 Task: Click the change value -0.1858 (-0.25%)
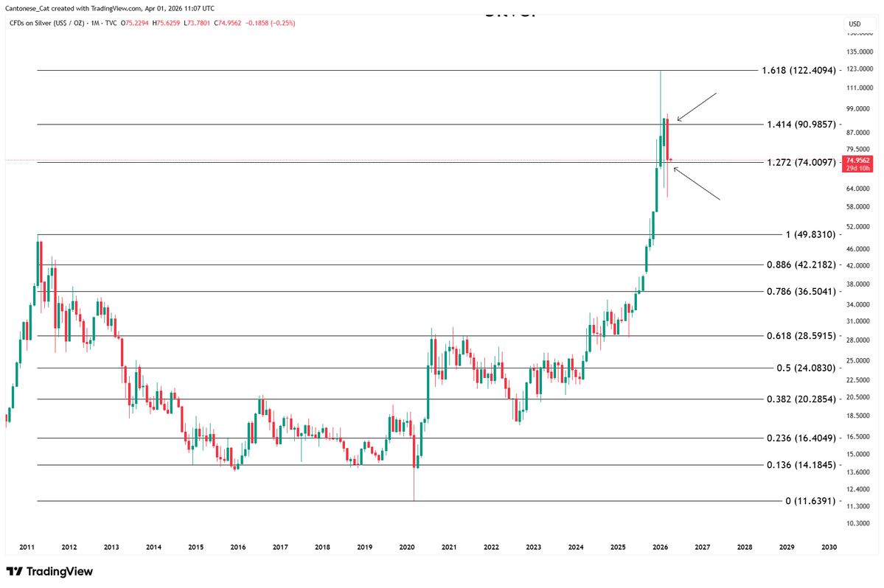pos(270,23)
